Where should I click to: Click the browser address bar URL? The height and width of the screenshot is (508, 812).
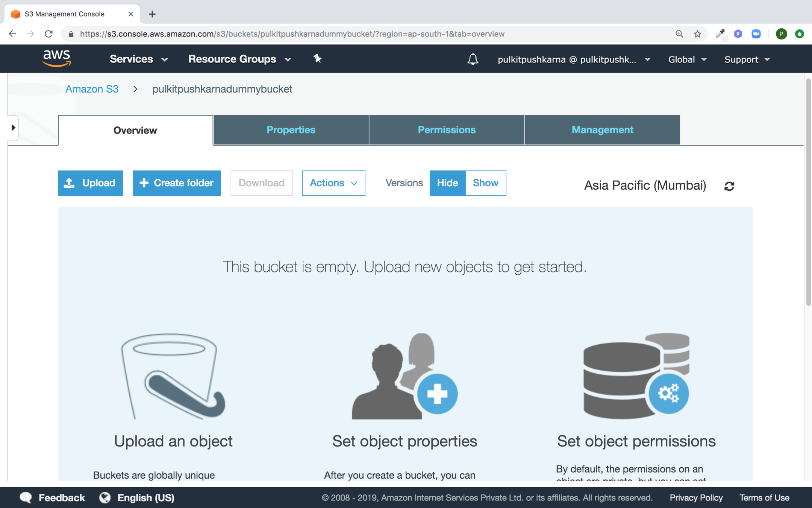[292, 34]
